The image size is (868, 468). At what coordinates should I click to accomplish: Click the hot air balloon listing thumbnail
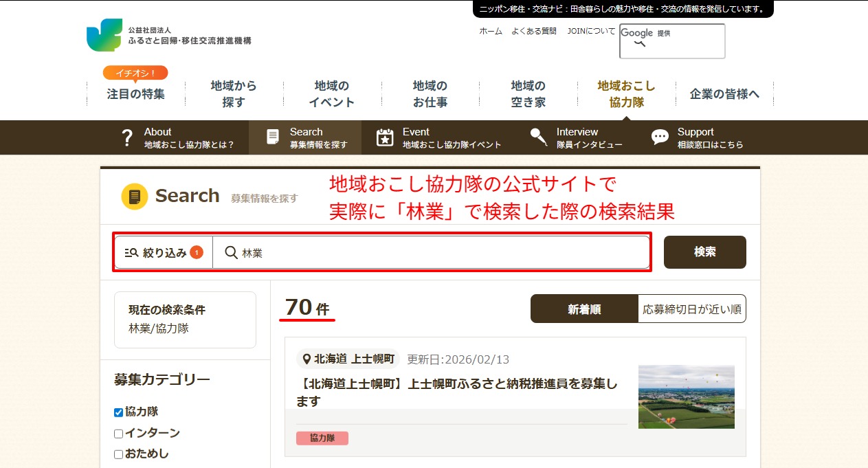[x=686, y=397]
